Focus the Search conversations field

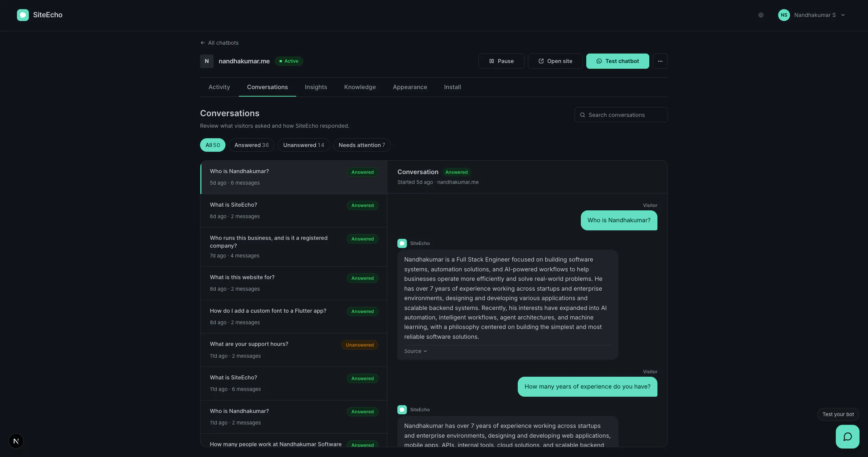(x=621, y=115)
